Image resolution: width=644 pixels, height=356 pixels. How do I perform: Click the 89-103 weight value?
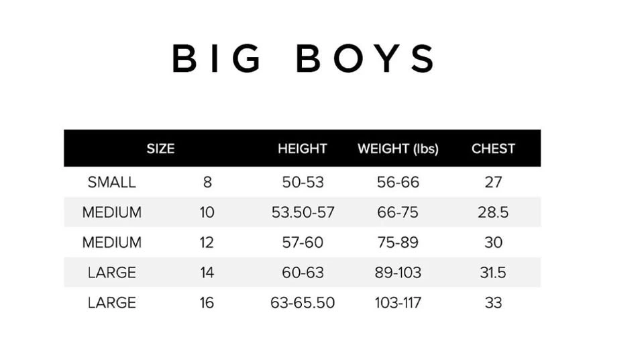(x=398, y=273)
